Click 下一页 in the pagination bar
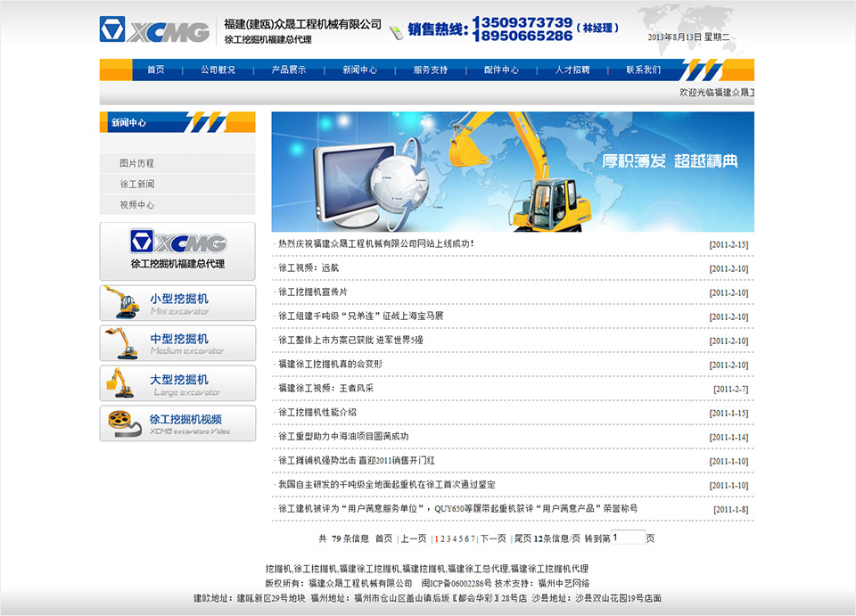The width and height of the screenshot is (856, 616). [492, 538]
